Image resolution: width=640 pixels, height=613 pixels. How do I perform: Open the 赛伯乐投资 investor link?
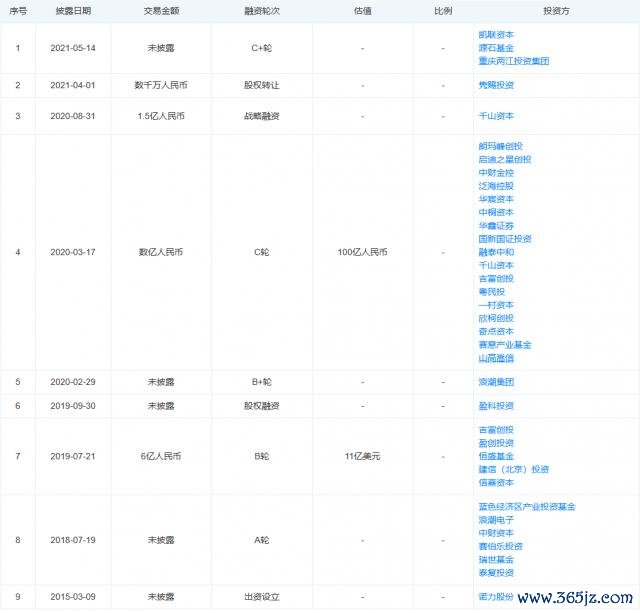[x=500, y=546]
